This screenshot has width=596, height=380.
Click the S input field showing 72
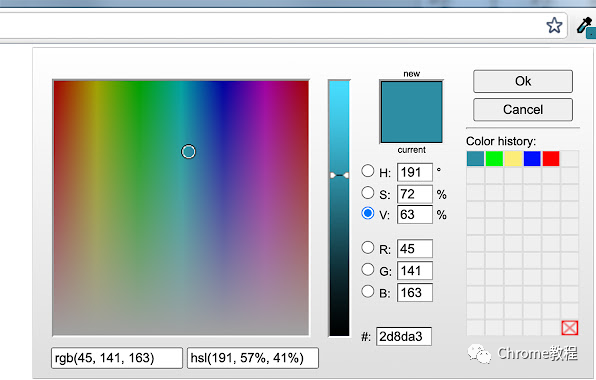tap(415, 194)
